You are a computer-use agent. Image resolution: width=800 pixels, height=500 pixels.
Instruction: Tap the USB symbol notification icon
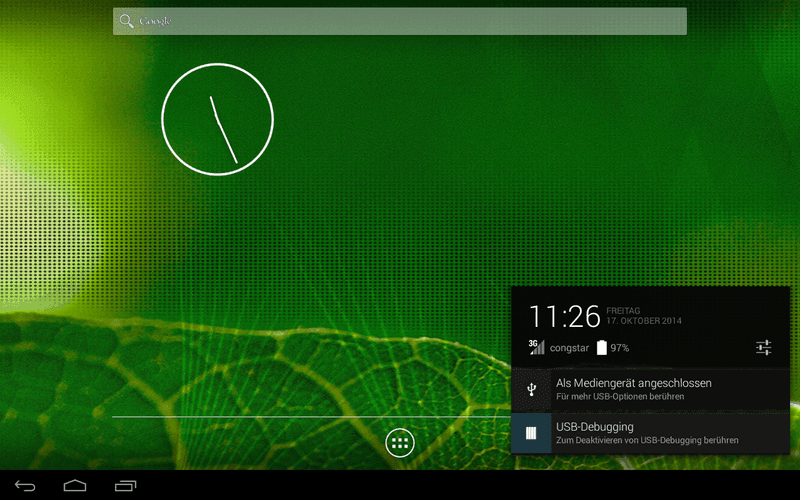531,390
